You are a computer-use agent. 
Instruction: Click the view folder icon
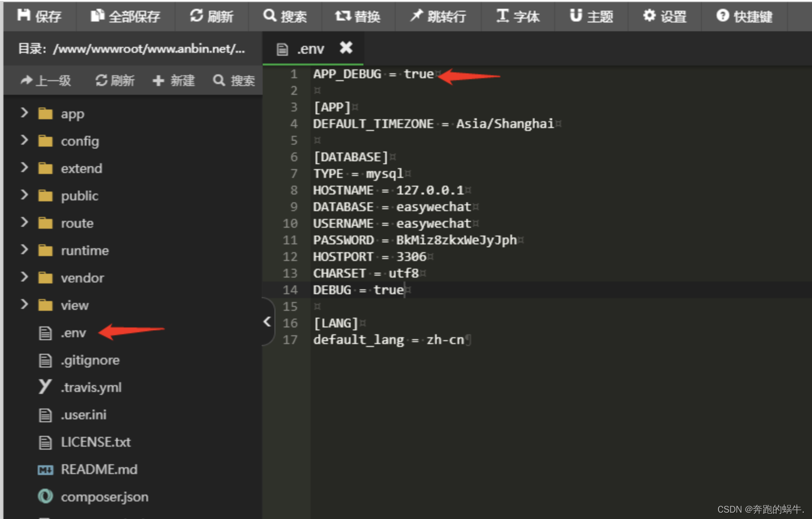(45, 305)
